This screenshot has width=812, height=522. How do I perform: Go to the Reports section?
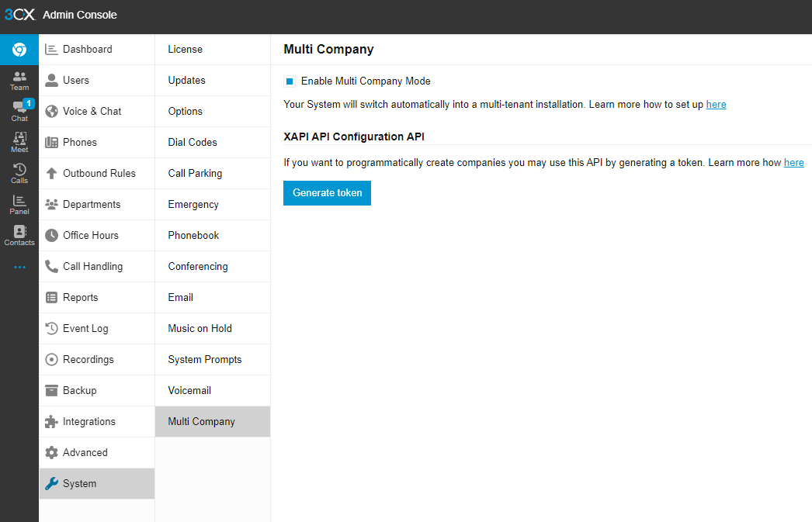(x=97, y=298)
